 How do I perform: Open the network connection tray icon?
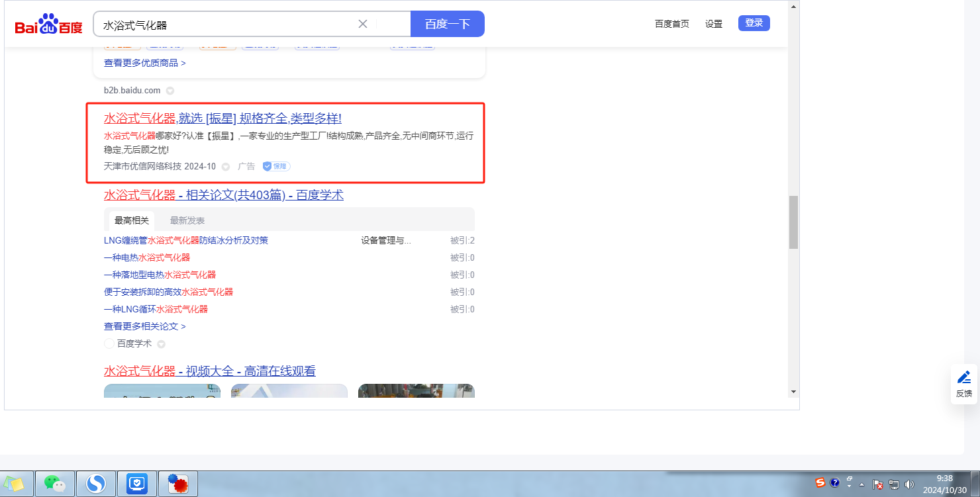click(894, 484)
